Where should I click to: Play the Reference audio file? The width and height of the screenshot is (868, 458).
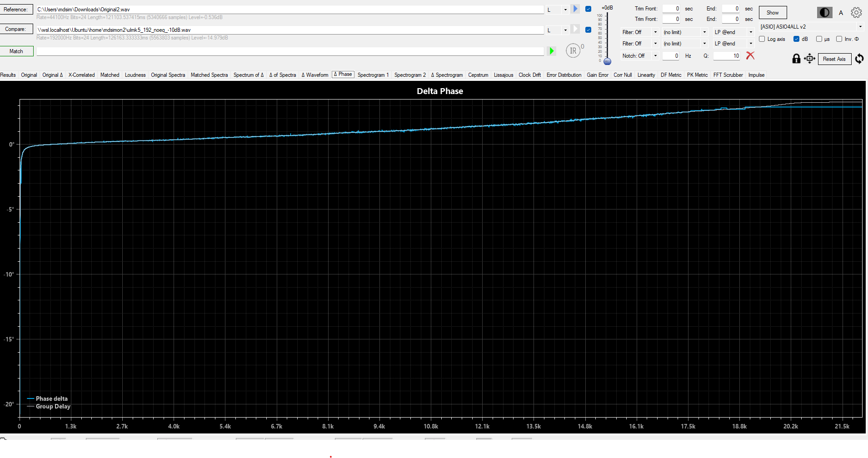(575, 9)
